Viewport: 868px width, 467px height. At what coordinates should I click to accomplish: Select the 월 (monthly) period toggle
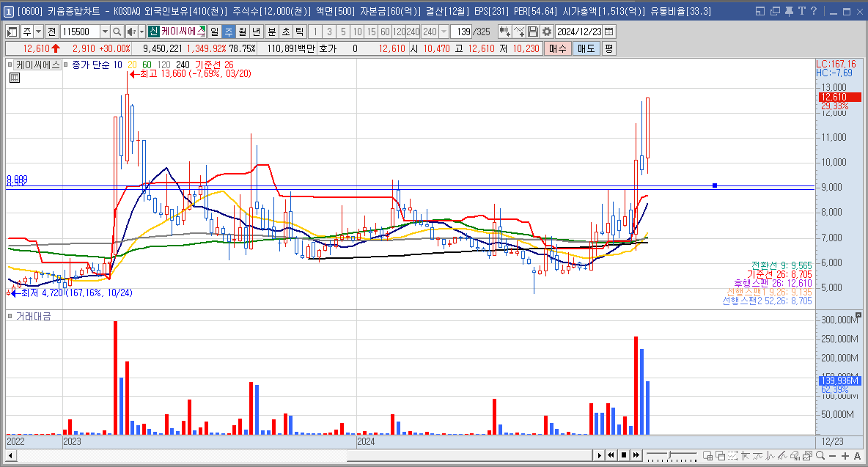[243, 32]
